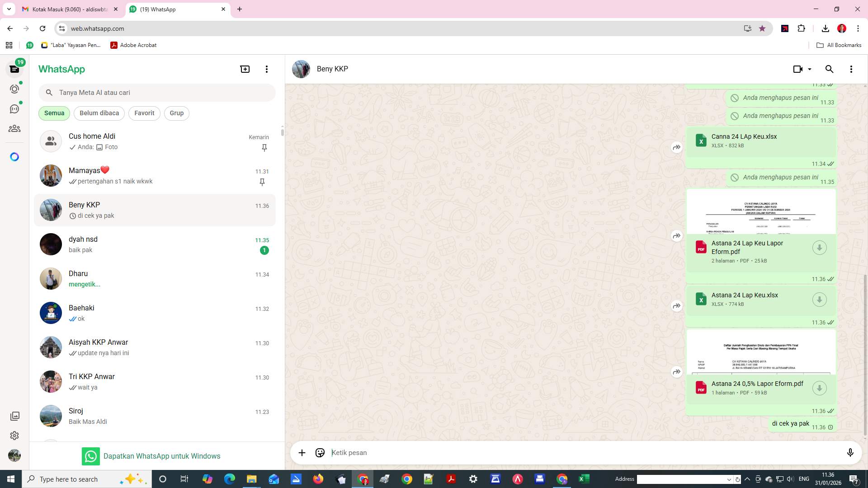Search within the Beny KKP conversation
The height and width of the screenshot is (488, 868).
pos(830,69)
